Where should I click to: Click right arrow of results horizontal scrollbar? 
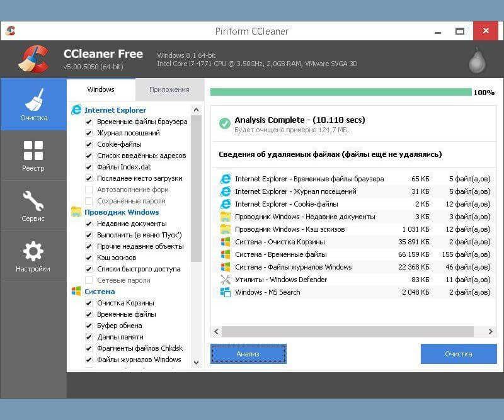point(491,331)
